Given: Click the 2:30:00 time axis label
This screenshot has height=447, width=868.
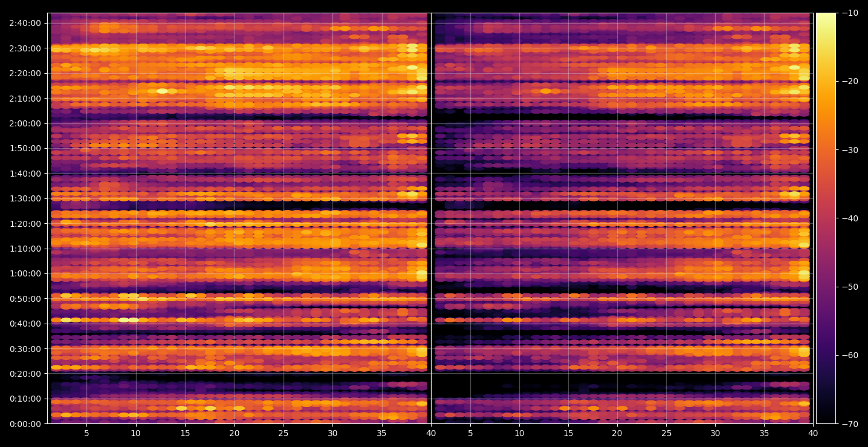Looking at the screenshot, I should [x=26, y=48].
